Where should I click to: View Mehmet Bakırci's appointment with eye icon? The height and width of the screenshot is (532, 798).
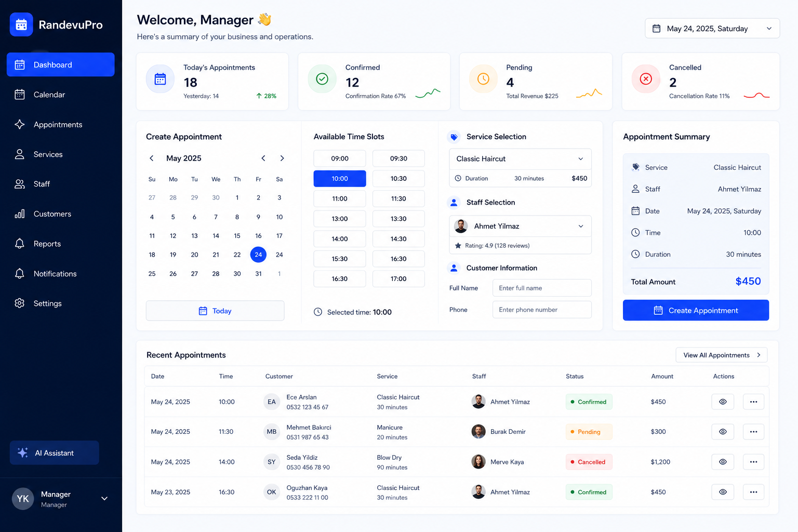723,432
